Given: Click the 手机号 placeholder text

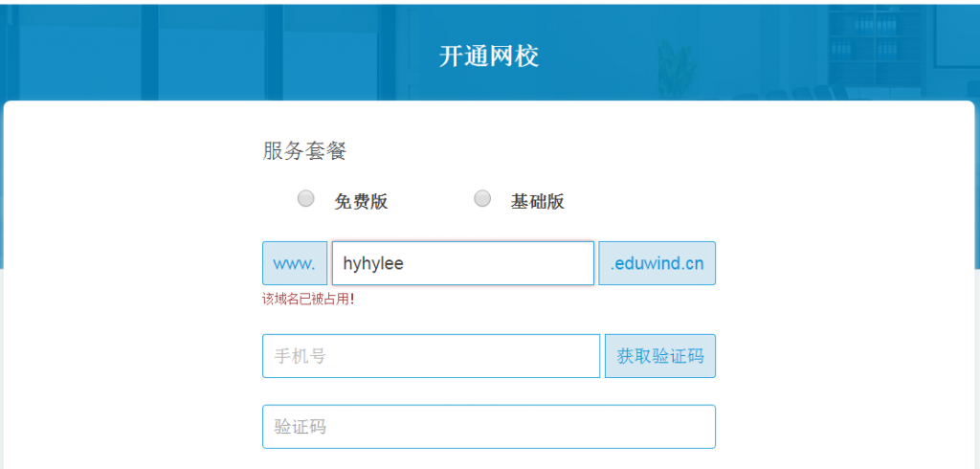Looking at the screenshot, I should pos(300,356).
